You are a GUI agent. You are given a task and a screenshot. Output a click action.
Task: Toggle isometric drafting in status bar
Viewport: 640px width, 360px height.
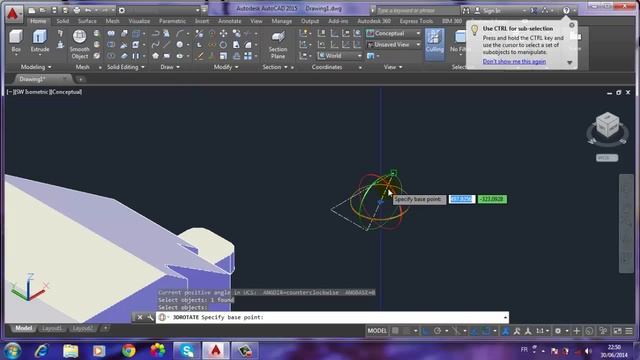pyautogui.click(x=456, y=331)
